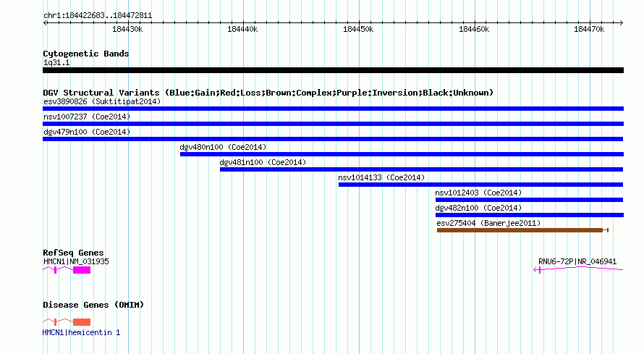Click the 184470k ruler tick label

click(x=589, y=29)
